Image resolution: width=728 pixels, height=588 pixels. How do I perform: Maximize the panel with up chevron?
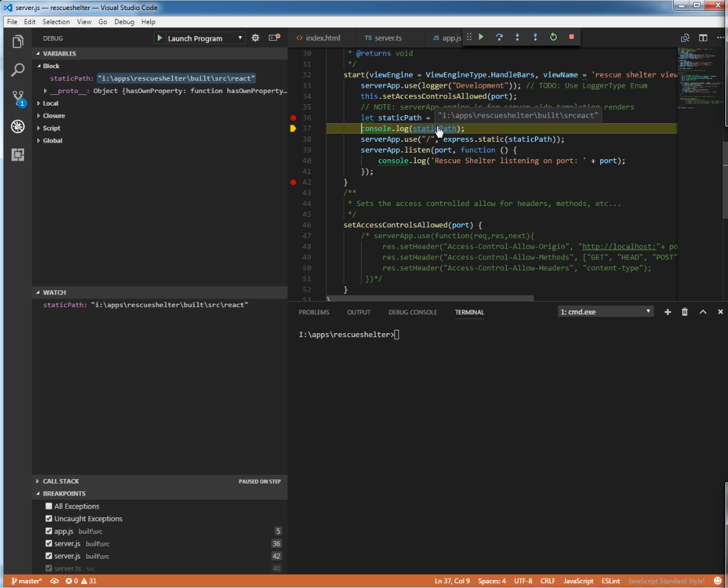coord(703,312)
